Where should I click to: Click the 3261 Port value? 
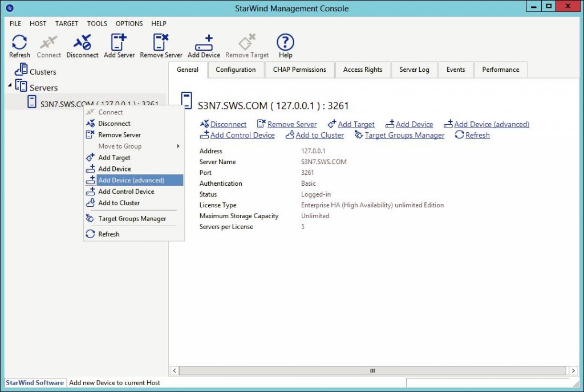[x=307, y=173]
